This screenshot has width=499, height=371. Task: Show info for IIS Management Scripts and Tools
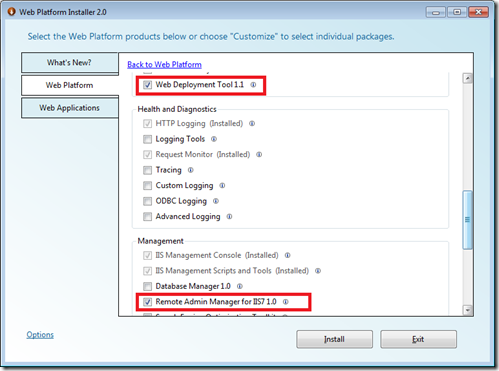[x=318, y=271]
